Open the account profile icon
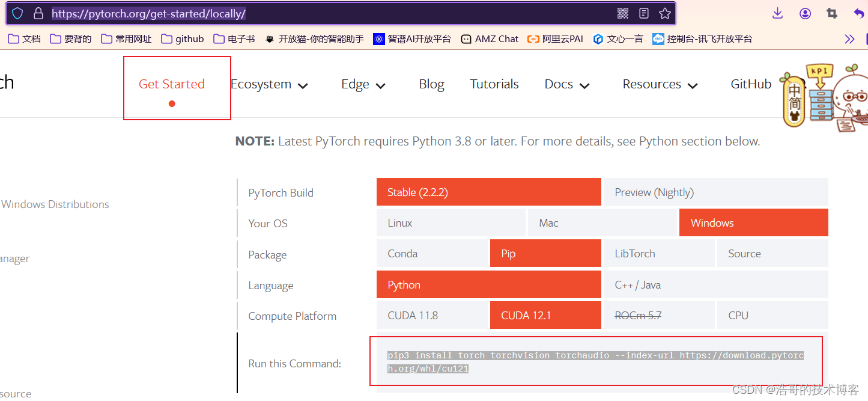The width and height of the screenshot is (868, 401). click(x=805, y=13)
